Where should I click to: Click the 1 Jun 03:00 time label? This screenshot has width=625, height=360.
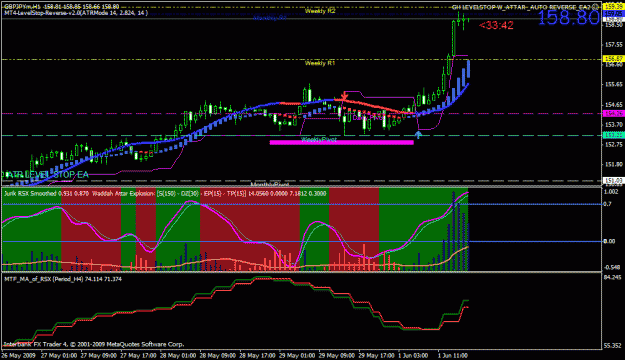point(413,355)
